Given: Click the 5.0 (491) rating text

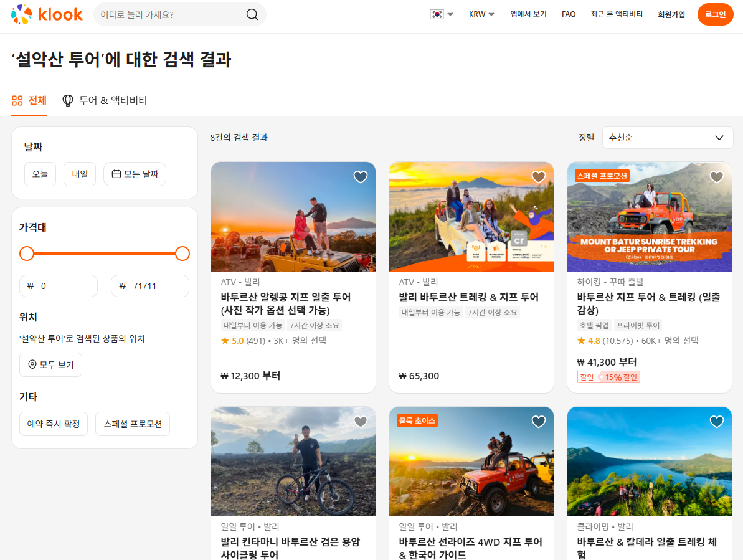Looking at the screenshot, I should (244, 341).
